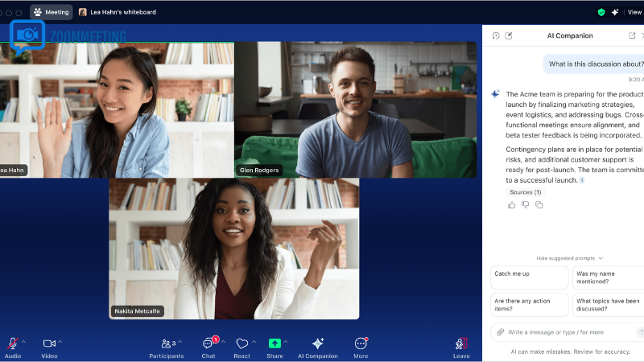The image size is (644, 362).
Task: Switch to Lea Hahn's whiteboard tab
Action: [118, 12]
